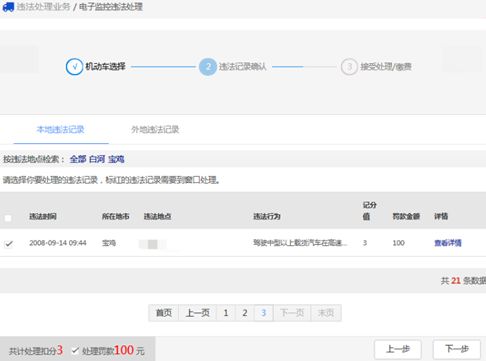486x361 pixels.
Task: Click the 违法行为 column header
Action: click(267, 216)
